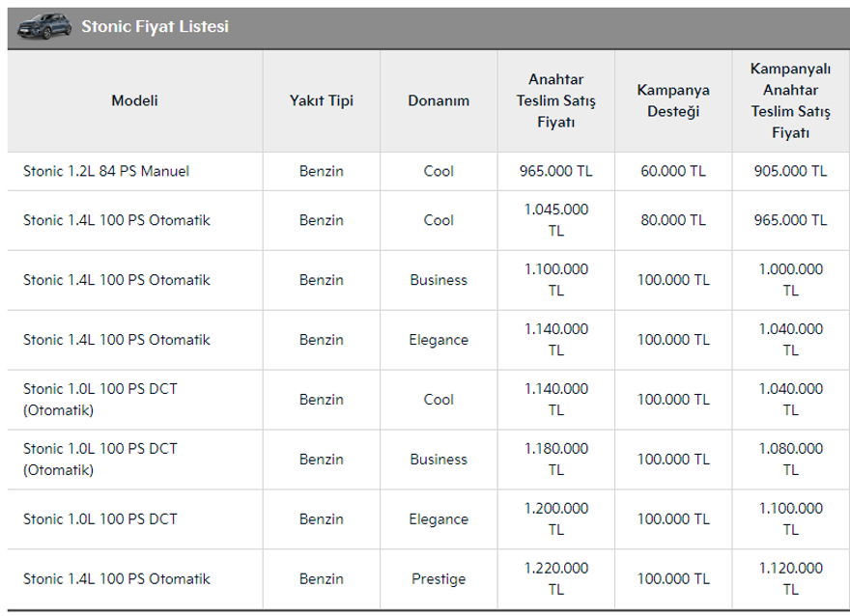The image size is (850, 616).
Task: Click the 1.120.000 TL campaign price
Action: coord(790,579)
